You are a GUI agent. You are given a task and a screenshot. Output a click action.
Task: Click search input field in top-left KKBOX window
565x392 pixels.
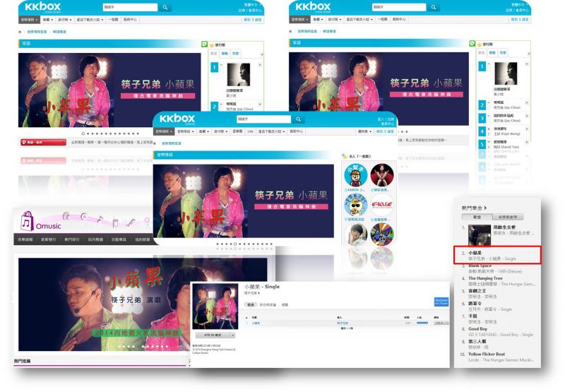click(x=130, y=7)
